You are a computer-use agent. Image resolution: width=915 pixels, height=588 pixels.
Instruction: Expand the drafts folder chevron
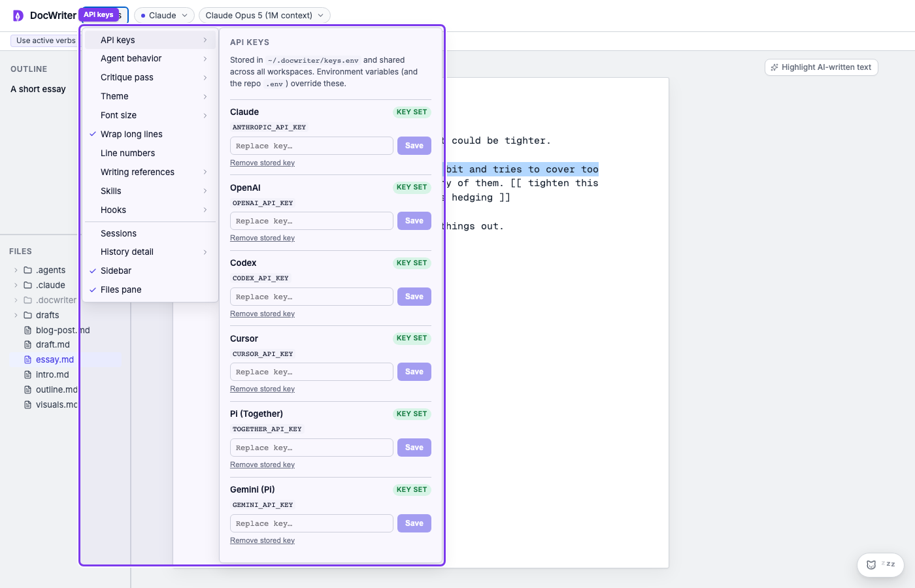pyautogui.click(x=16, y=315)
